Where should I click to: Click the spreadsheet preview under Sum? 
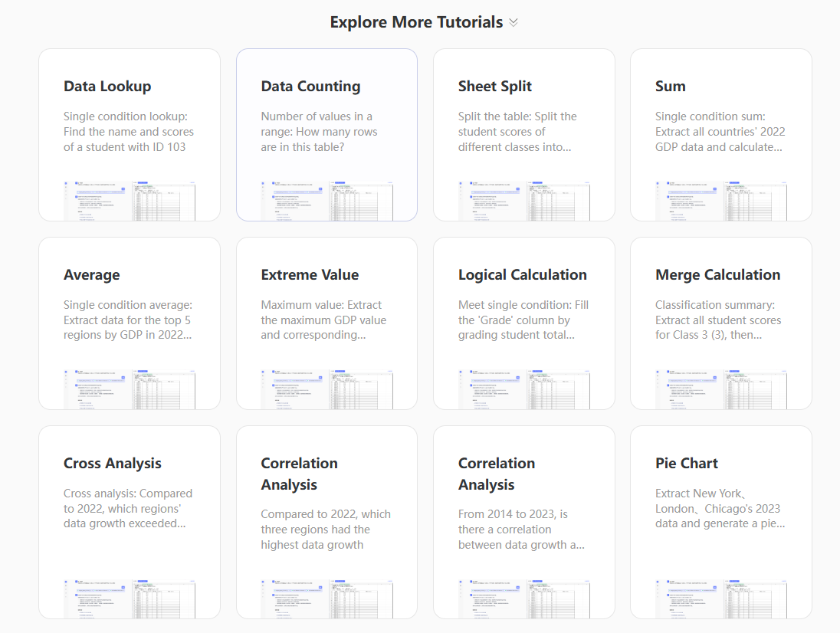(x=720, y=201)
